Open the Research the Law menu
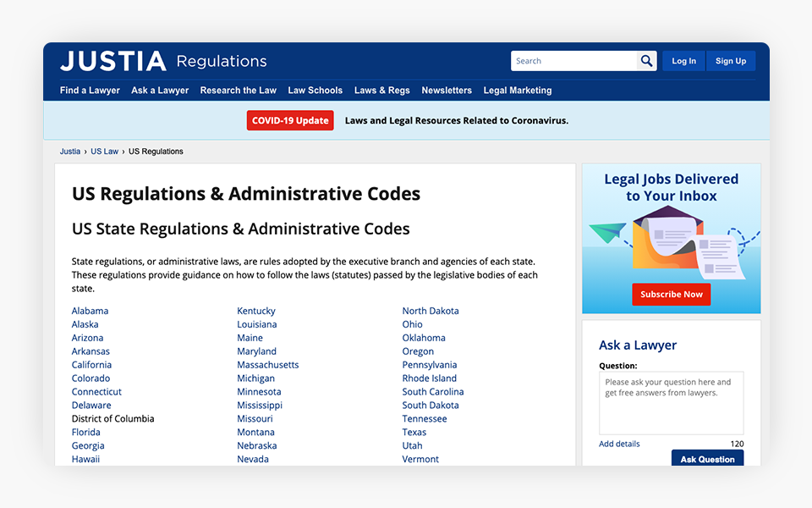This screenshot has width=812, height=508. (238, 91)
